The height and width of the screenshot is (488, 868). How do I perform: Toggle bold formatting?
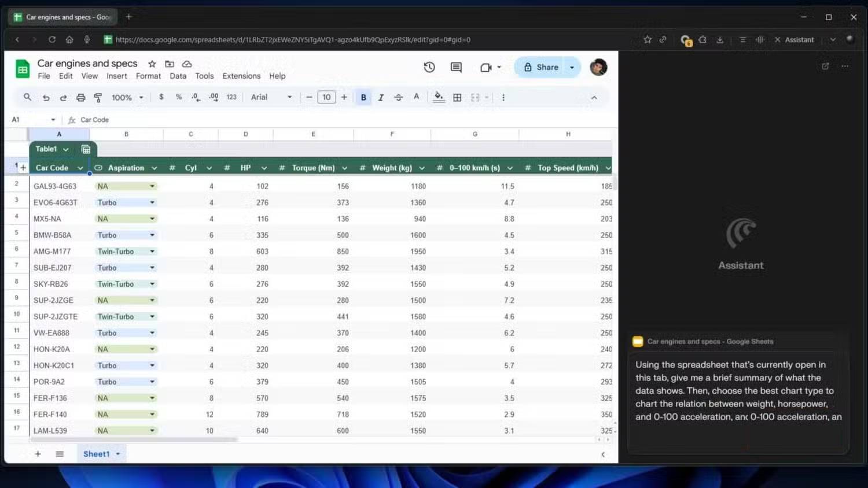point(363,98)
